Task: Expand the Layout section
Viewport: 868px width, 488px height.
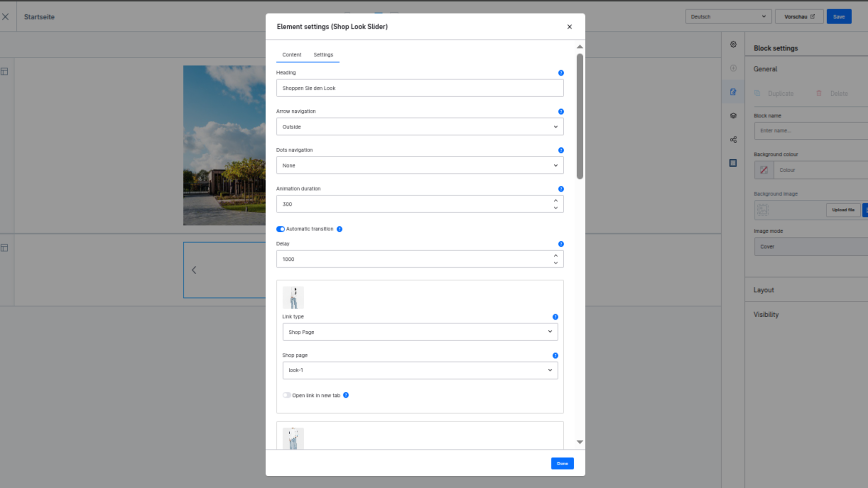Action: click(764, 290)
